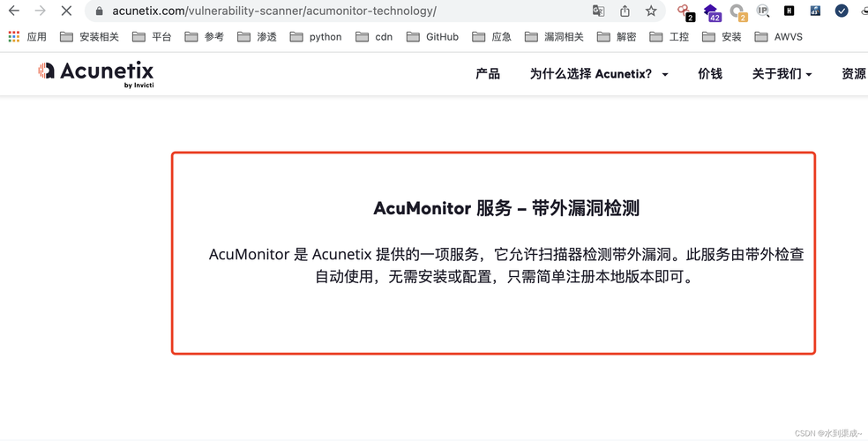This screenshot has height=441, width=868.
Task: Open the apps grid shortcut in bookmarks bar
Action: (x=14, y=37)
